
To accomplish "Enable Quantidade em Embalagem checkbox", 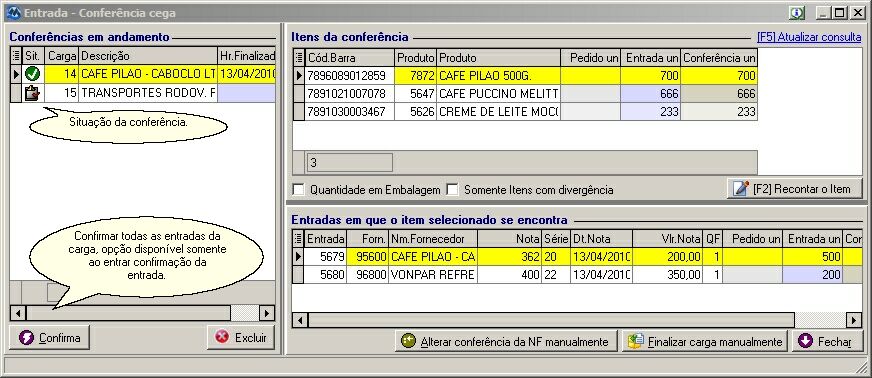I will (x=299, y=190).
